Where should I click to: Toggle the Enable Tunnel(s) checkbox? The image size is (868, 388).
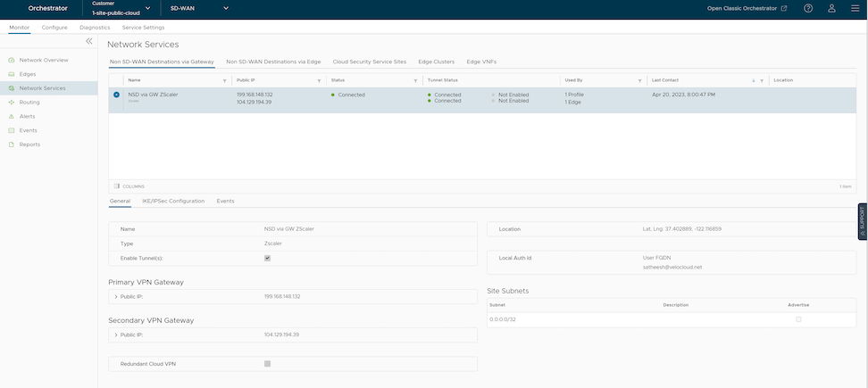coord(267,258)
